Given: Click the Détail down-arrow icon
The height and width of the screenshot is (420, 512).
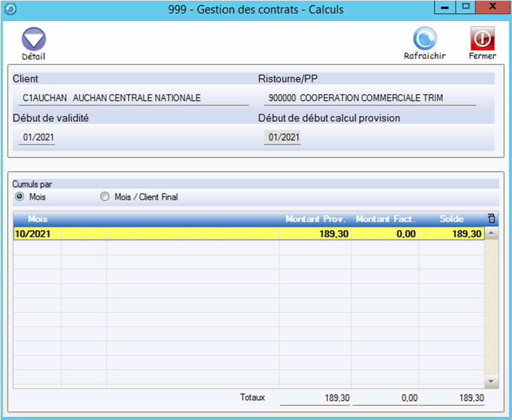Looking at the screenshot, I should pos(33,39).
